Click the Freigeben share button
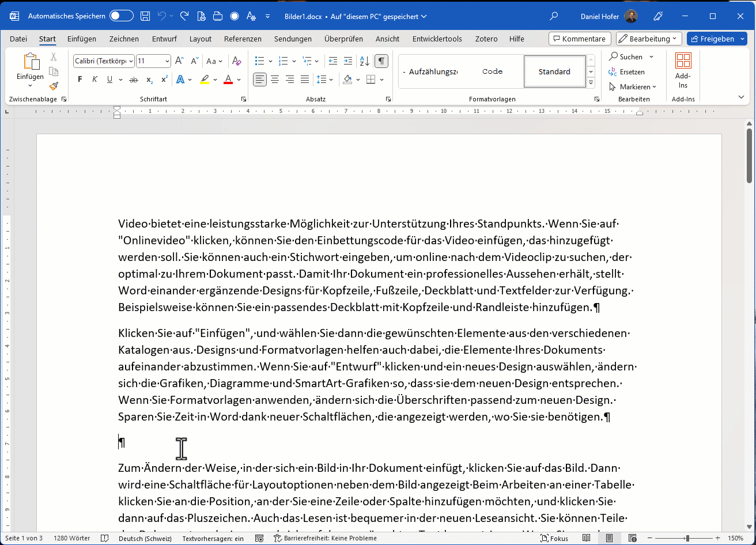This screenshot has height=545, width=756. point(716,39)
